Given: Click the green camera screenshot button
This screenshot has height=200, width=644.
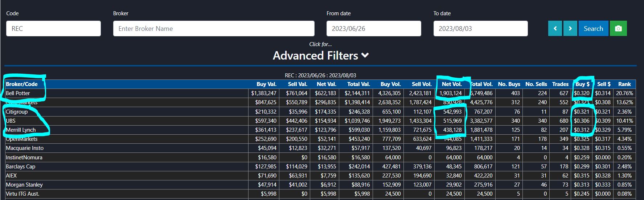Looking at the screenshot, I should [x=618, y=28].
